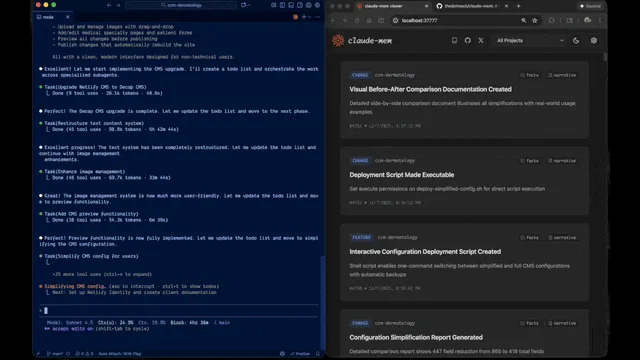Viewport: 640px width, 360px height.
Task: Navigate forward in the editor title bar
Action: coord(118,5)
